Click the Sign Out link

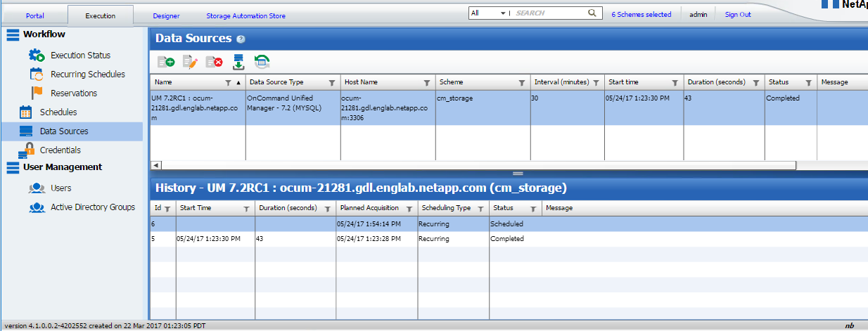(738, 14)
